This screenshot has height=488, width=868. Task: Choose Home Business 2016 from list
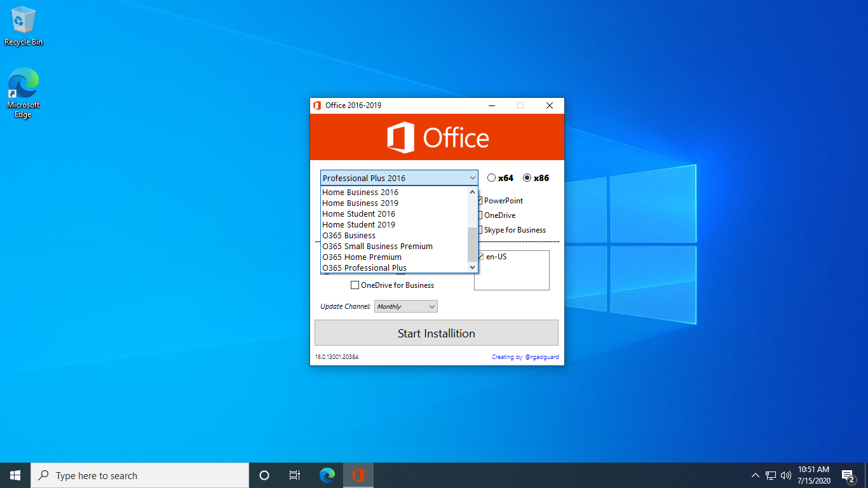[x=394, y=192]
